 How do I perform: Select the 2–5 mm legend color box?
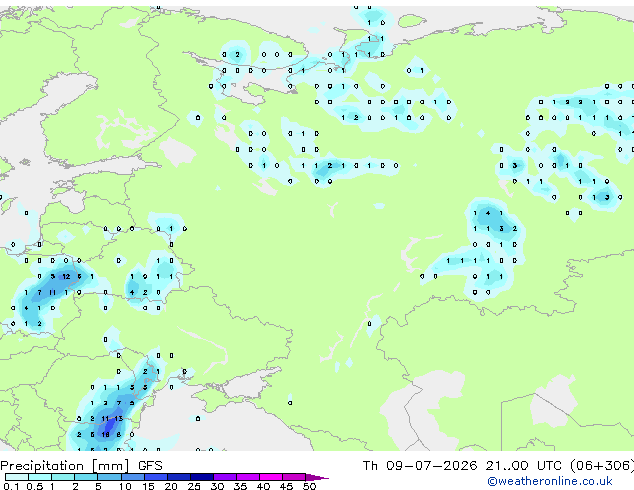(x=86, y=477)
